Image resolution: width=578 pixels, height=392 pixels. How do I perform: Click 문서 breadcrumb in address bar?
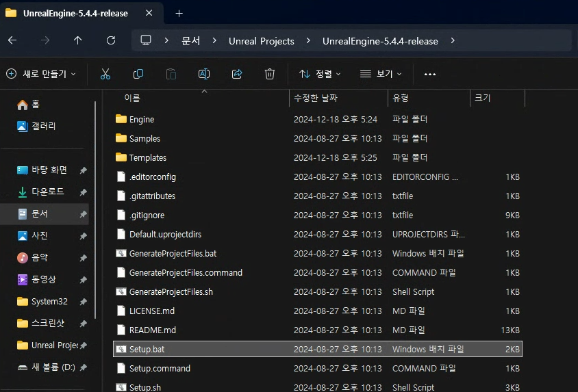tap(190, 41)
